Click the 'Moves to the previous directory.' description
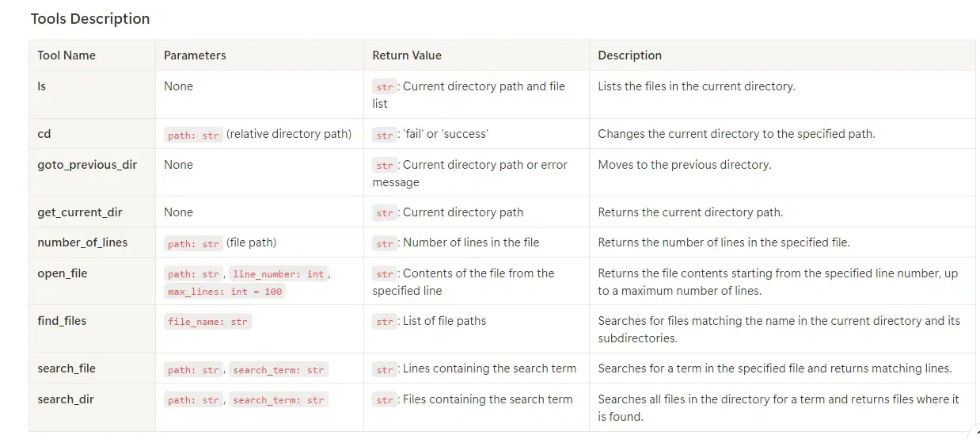Image resolution: width=980 pixels, height=439 pixels. [684, 165]
